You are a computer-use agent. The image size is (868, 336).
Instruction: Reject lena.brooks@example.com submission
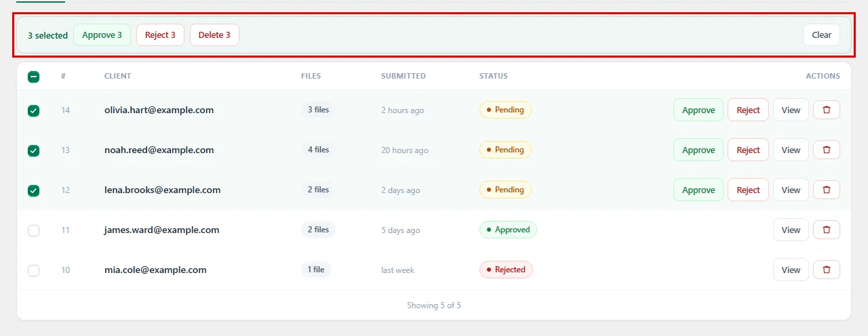[748, 190]
